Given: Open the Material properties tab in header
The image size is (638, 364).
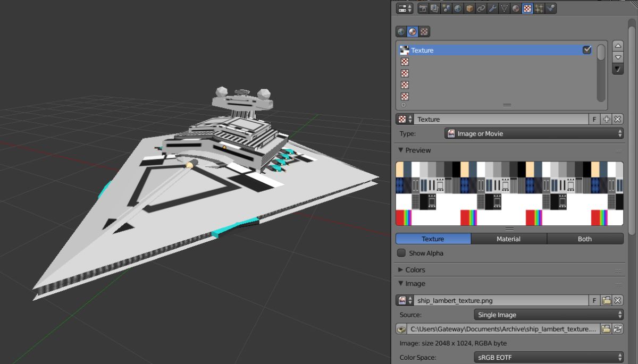Looking at the screenshot, I should tap(516, 8).
